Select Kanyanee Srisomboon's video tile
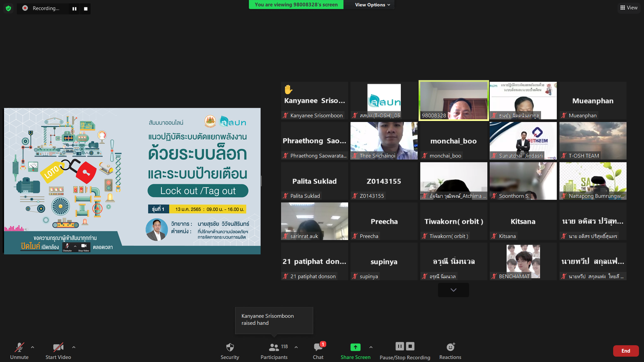Screen dimensions: 644x362 (x=315, y=101)
